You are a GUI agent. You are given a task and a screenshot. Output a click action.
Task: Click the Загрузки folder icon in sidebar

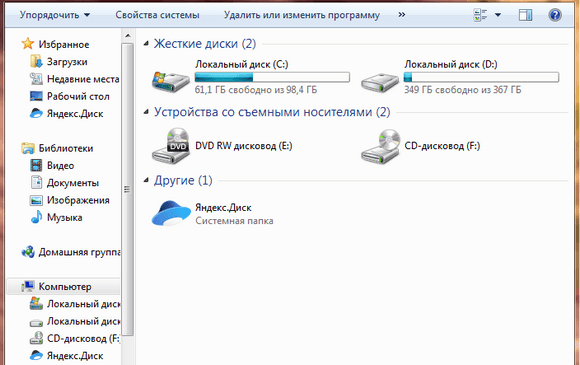(x=36, y=61)
